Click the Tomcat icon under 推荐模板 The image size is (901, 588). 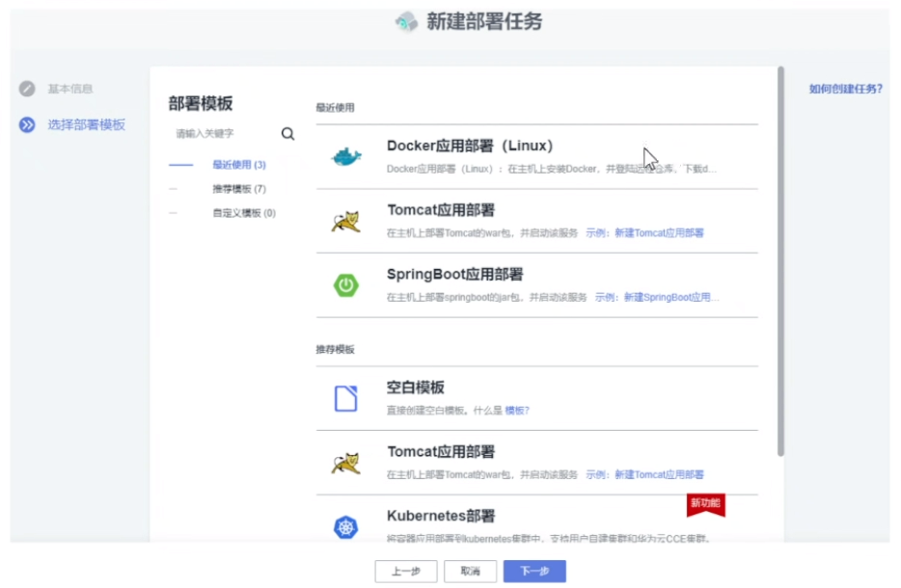(x=346, y=463)
